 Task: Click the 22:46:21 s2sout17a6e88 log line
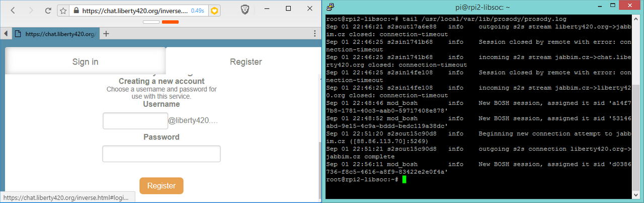pos(478,30)
